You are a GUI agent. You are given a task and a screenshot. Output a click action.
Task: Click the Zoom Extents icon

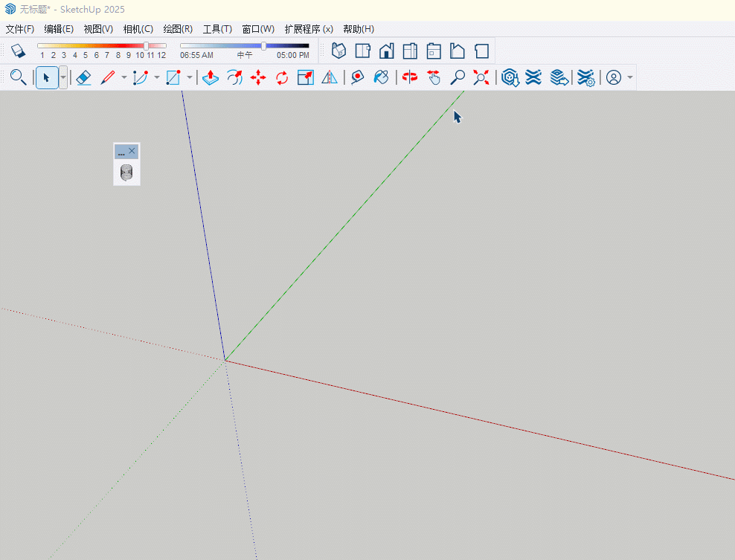[x=481, y=77]
